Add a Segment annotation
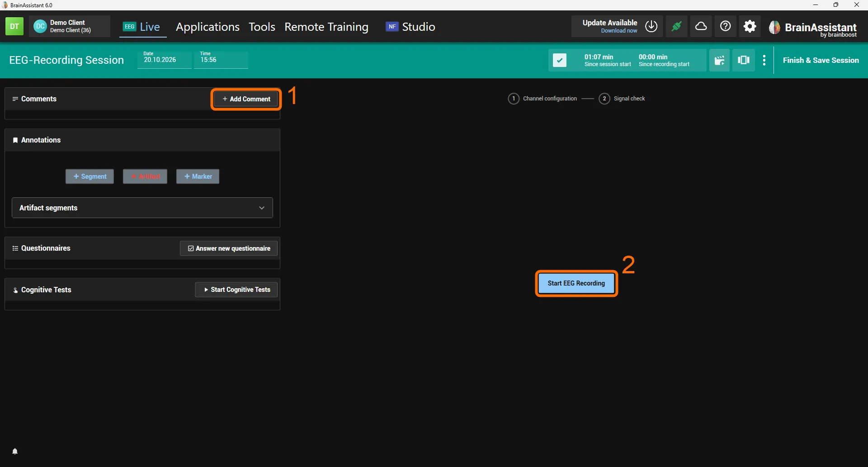868x467 pixels. click(90, 176)
